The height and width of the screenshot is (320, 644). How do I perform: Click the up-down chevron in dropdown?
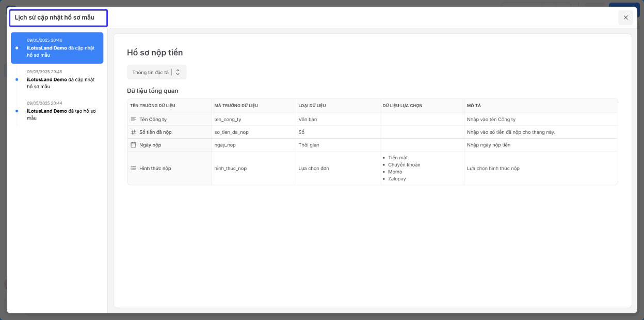(x=178, y=73)
